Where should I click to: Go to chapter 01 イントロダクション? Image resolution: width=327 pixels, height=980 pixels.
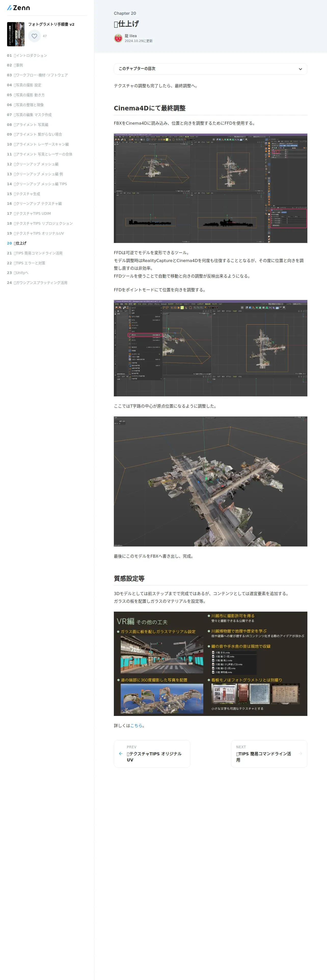click(27, 55)
